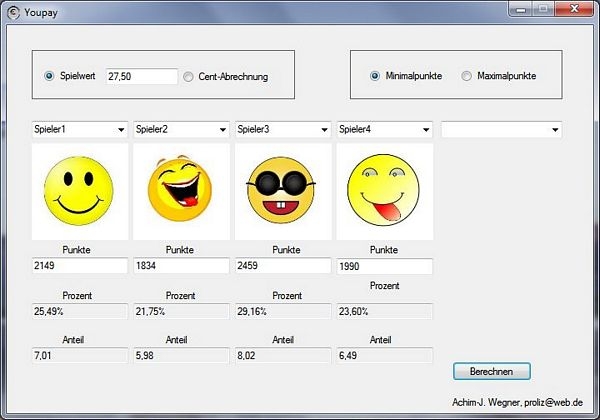Screen dimensions: 600x420
Task: Focus the Punkte field containing 2149
Action: (79, 267)
